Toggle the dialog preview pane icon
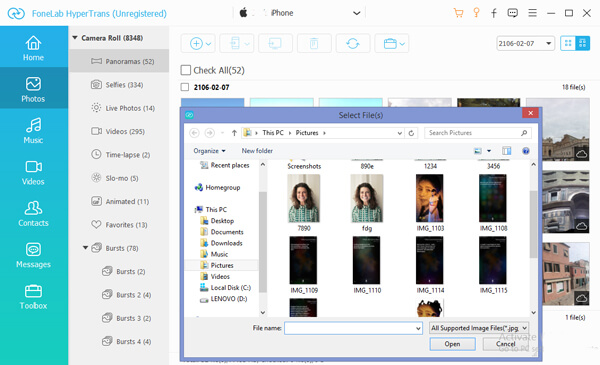 pyautogui.click(x=506, y=151)
